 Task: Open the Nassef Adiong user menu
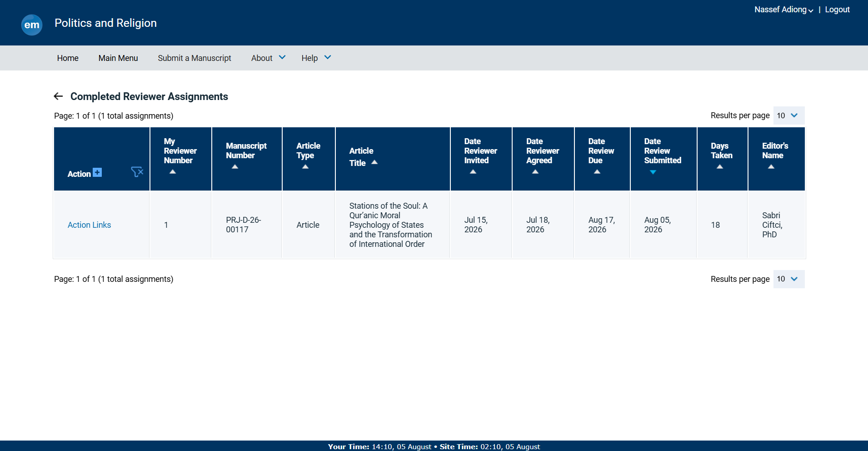point(783,10)
